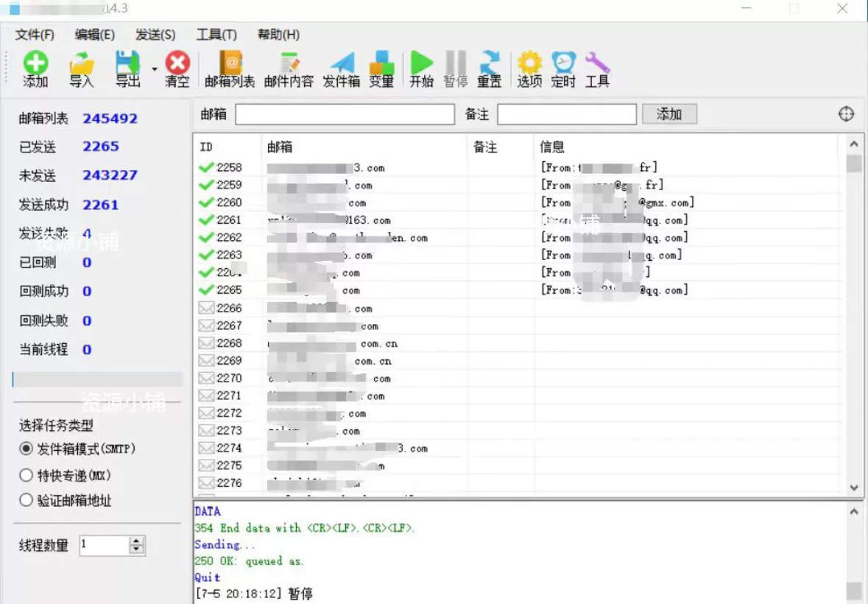Open the 发送(S) menu
Image resolution: width=868 pixels, height=604 pixels.
click(x=155, y=35)
